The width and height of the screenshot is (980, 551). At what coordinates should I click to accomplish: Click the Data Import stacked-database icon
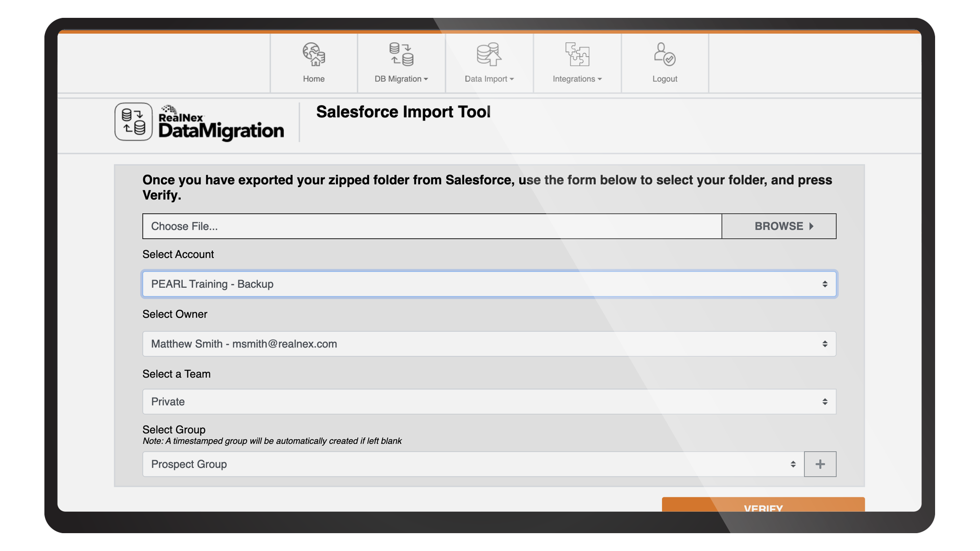coord(489,54)
